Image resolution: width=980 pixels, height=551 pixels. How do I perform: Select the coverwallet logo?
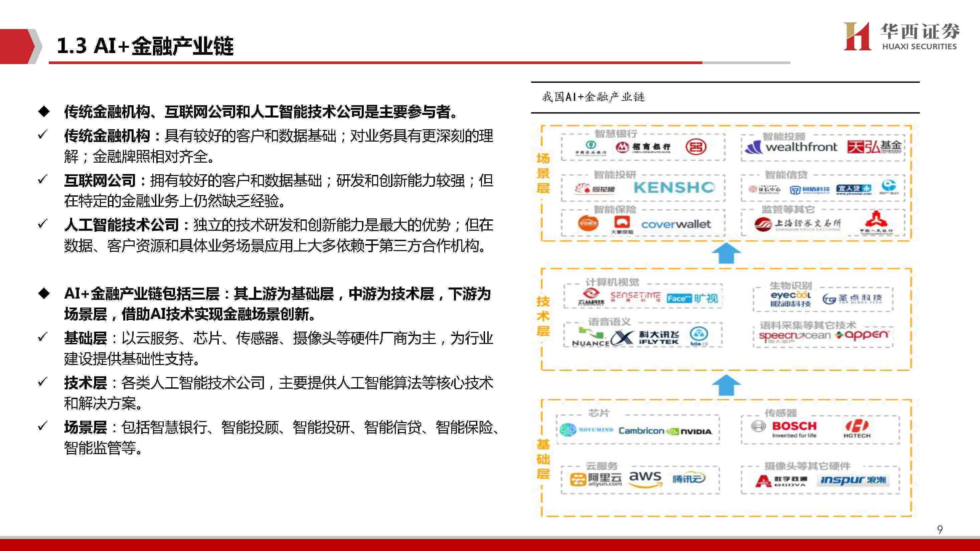point(676,224)
